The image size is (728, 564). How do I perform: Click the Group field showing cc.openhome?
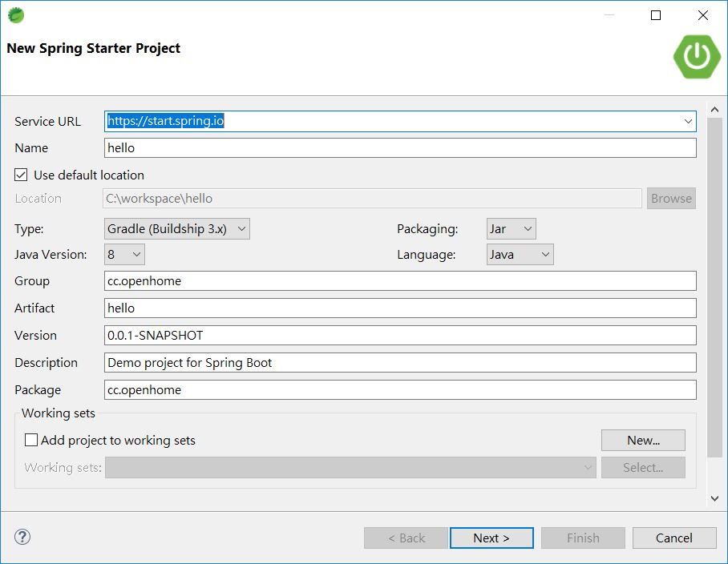[x=321, y=280]
